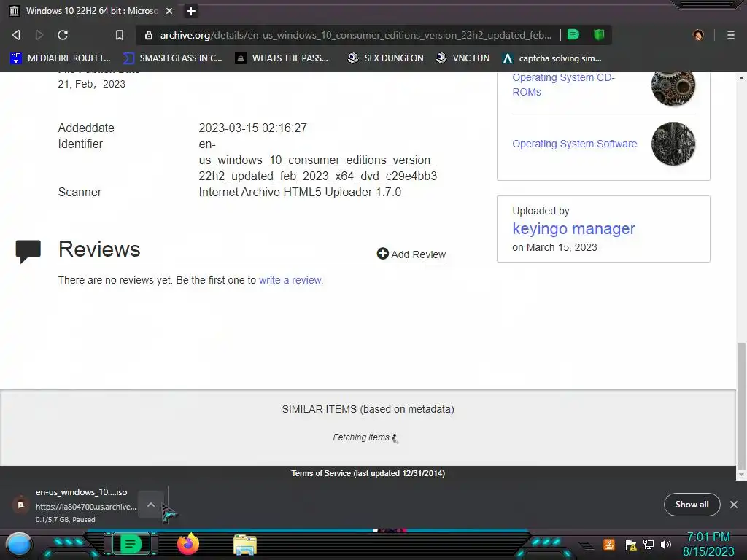Click the Addeddate value 2023-03-15 02:16:27

[x=252, y=128]
